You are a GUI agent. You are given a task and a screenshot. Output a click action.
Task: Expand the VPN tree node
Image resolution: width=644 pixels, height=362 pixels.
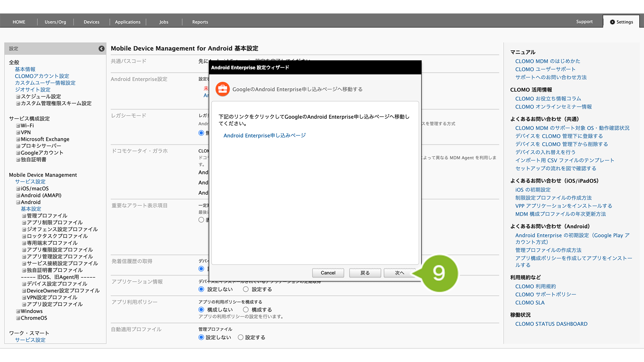(x=18, y=132)
